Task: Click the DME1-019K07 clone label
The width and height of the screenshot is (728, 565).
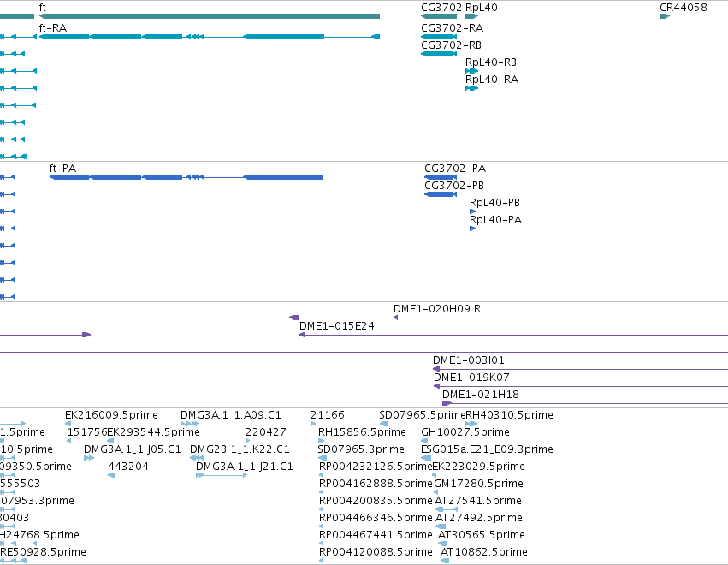Action: (471, 378)
